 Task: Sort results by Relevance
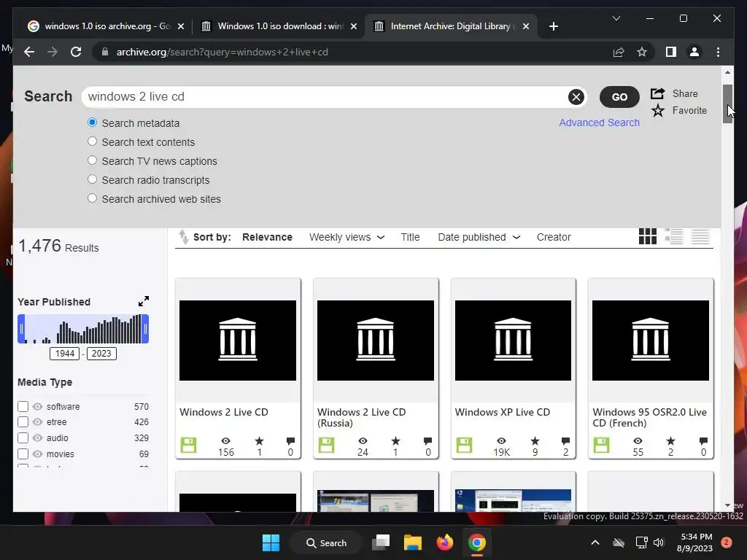tap(267, 237)
